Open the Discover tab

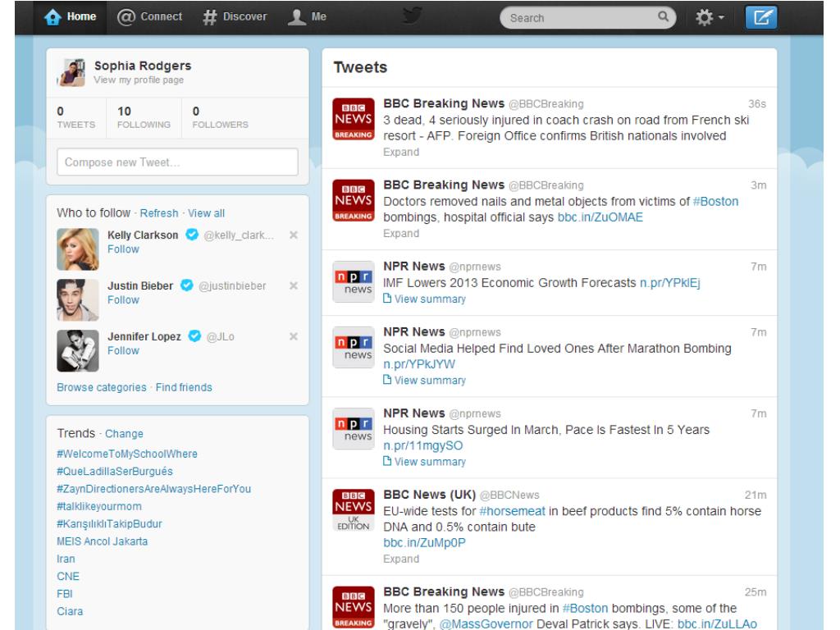(x=235, y=17)
